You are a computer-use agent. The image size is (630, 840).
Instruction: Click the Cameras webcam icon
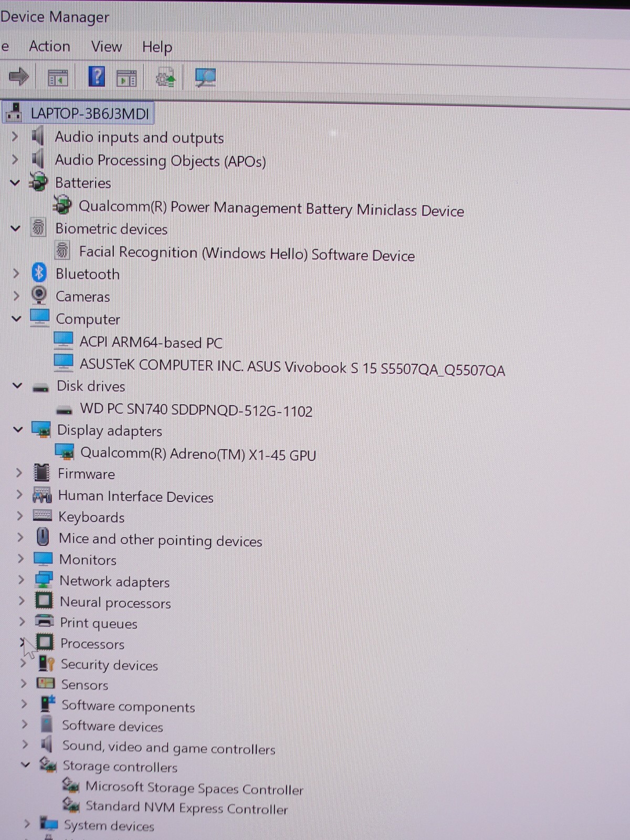[x=39, y=295]
